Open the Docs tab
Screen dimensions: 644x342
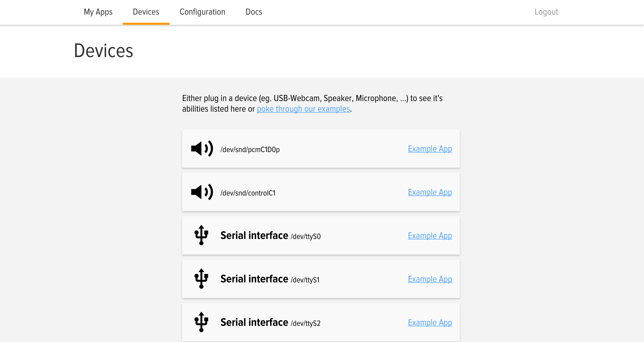tap(254, 12)
